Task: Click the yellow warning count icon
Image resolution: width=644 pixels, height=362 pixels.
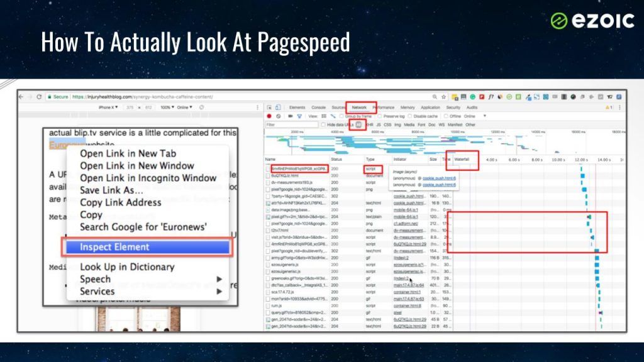Action: tap(609, 107)
